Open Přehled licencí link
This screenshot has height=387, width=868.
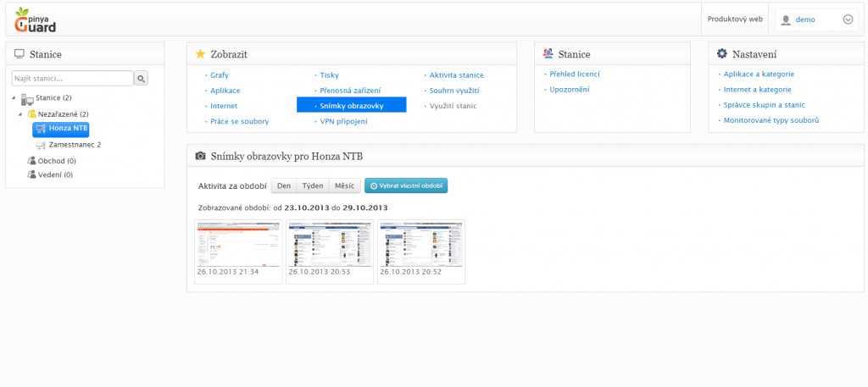(x=575, y=74)
